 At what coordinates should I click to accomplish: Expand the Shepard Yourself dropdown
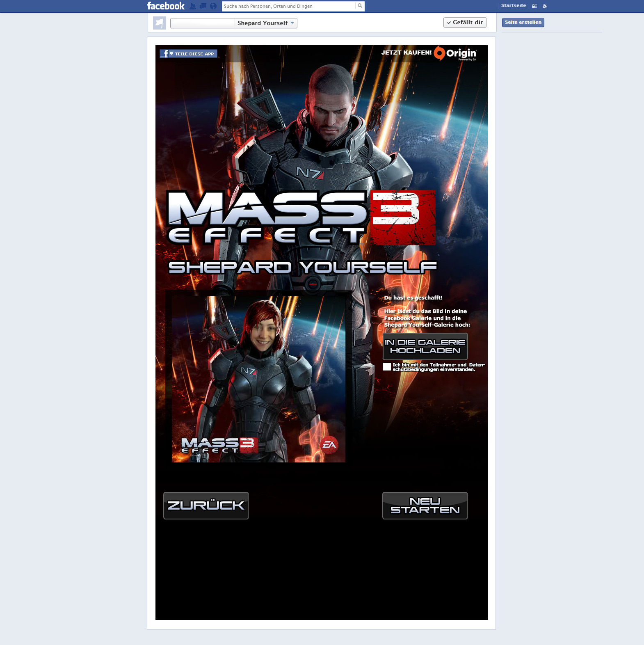266,23
